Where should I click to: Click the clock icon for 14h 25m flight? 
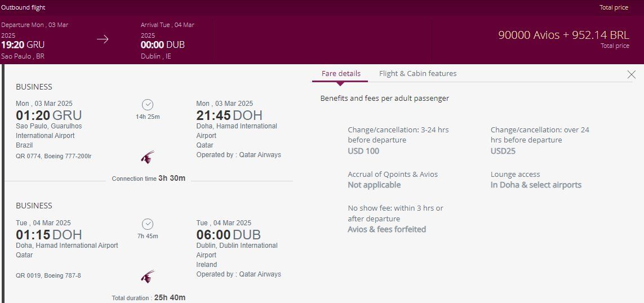click(148, 105)
